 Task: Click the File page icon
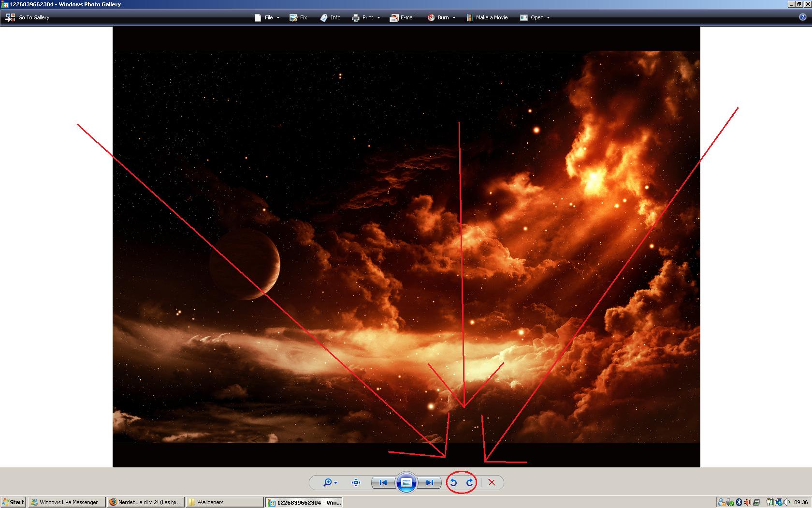click(x=258, y=17)
